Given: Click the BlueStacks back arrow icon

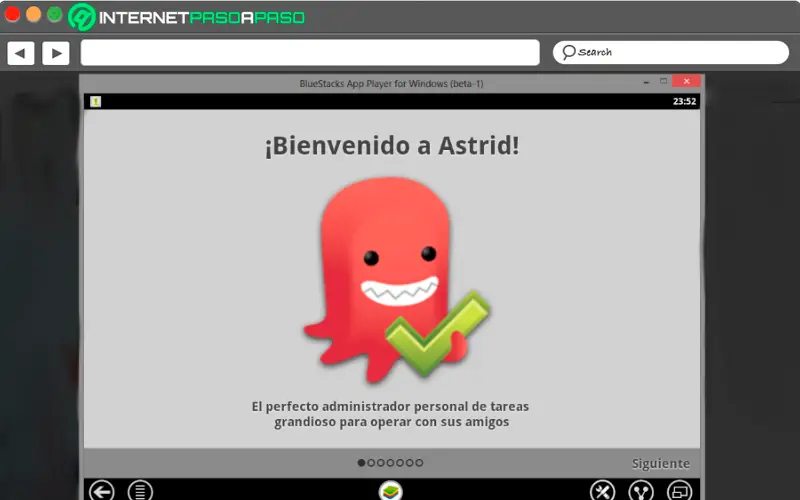Looking at the screenshot, I should coord(102,491).
